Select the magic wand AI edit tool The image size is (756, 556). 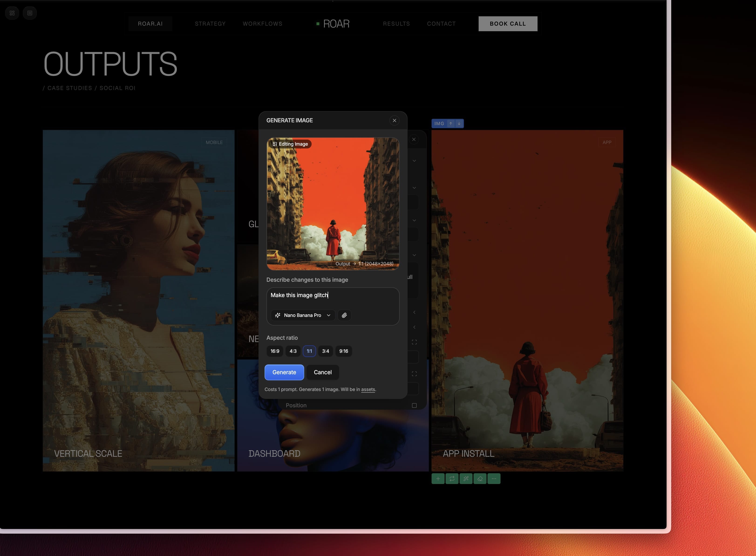(x=466, y=479)
